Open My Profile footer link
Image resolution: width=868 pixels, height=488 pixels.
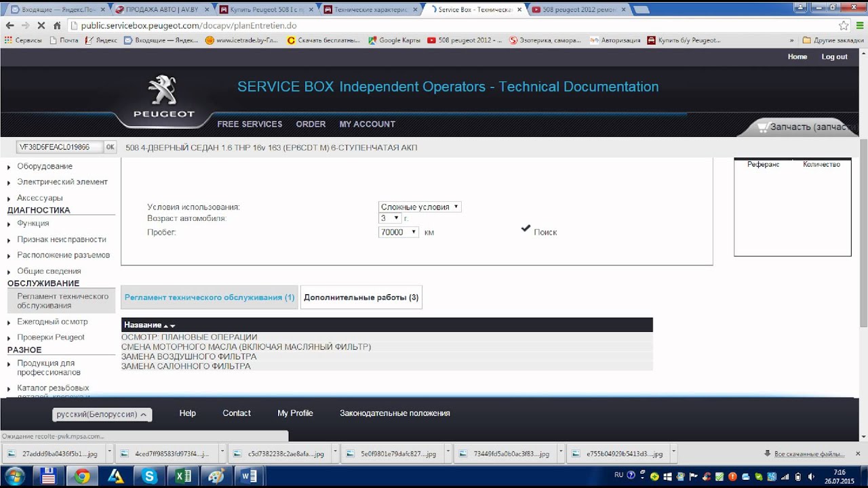pyautogui.click(x=295, y=413)
